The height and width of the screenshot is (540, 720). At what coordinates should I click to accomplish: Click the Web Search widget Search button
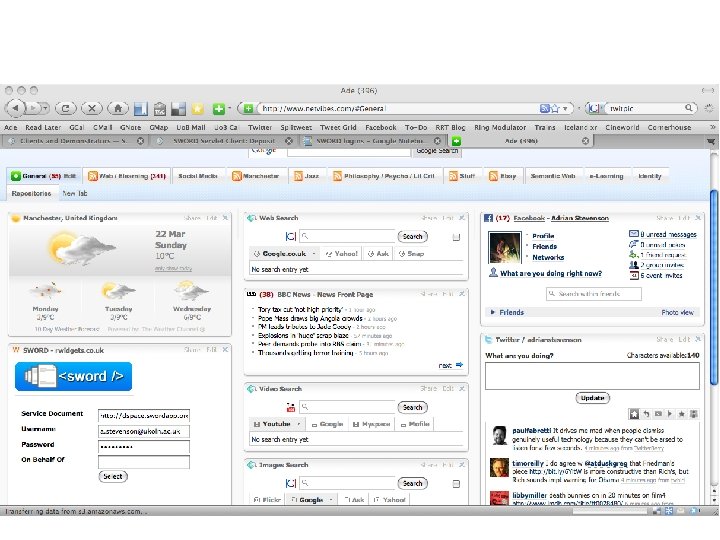click(412, 236)
